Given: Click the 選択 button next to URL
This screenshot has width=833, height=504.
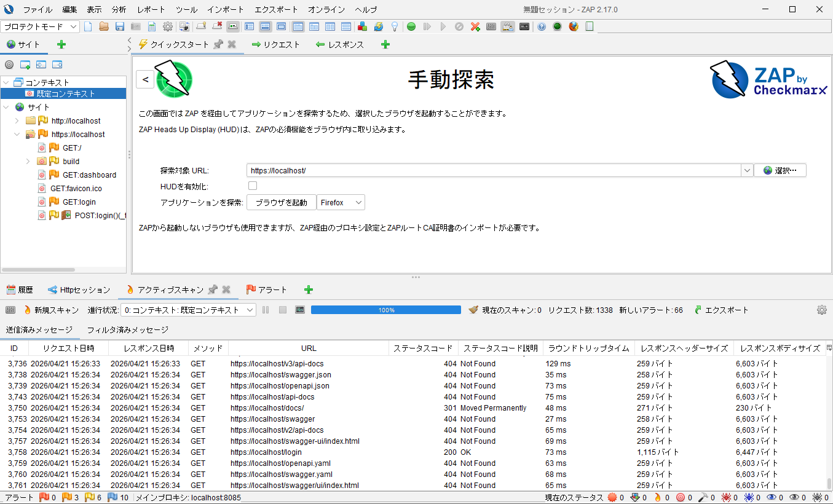Looking at the screenshot, I should [x=780, y=170].
